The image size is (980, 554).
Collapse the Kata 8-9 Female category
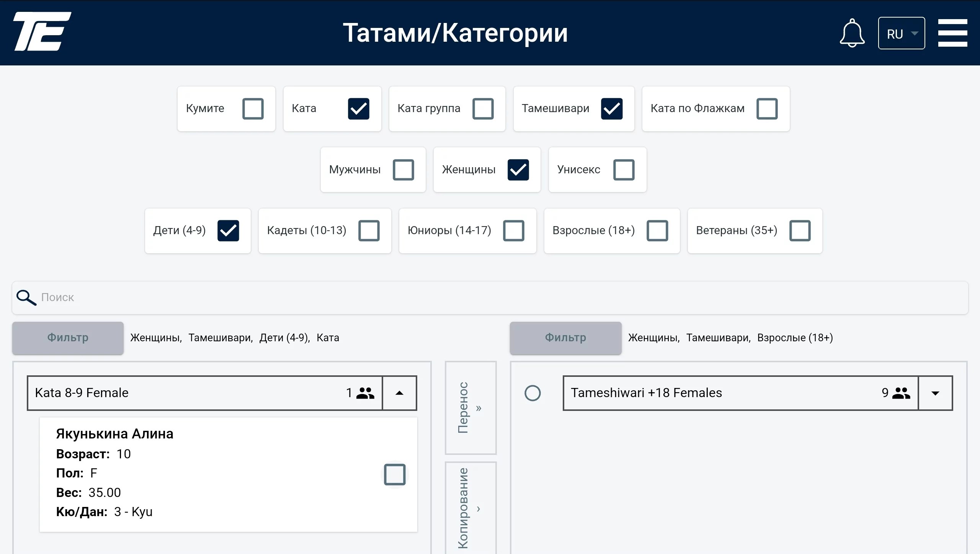tap(399, 393)
